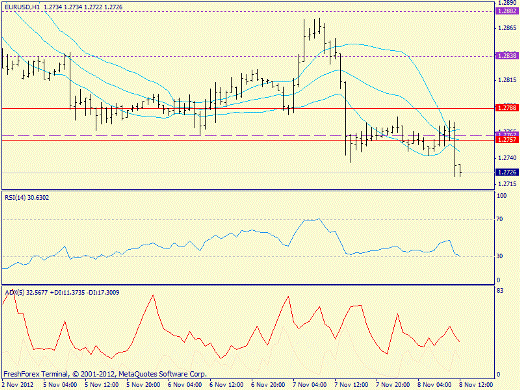This screenshot has width=520, height=390.
Task: Click the 1.2715 price scale value
Action: tap(507, 184)
